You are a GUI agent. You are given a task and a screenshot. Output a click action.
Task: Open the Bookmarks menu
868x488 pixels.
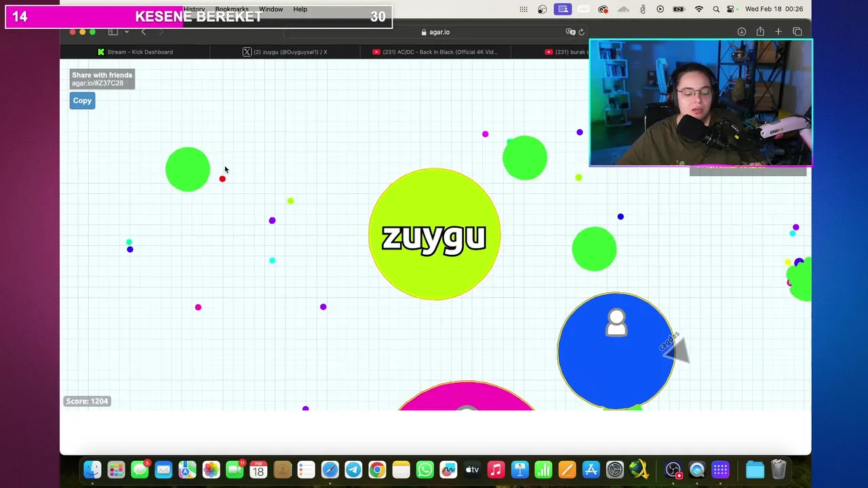pyautogui.click(x=232, y=9)
